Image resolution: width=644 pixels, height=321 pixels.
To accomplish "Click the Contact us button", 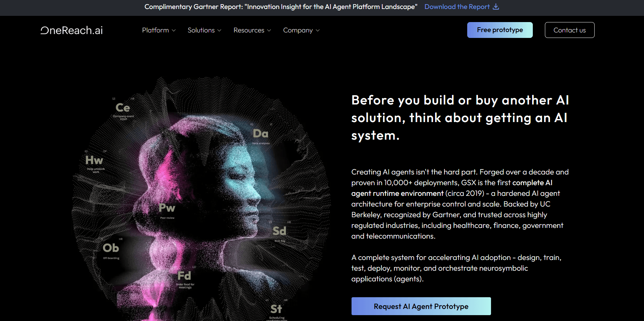I will (x=569, y=30).
